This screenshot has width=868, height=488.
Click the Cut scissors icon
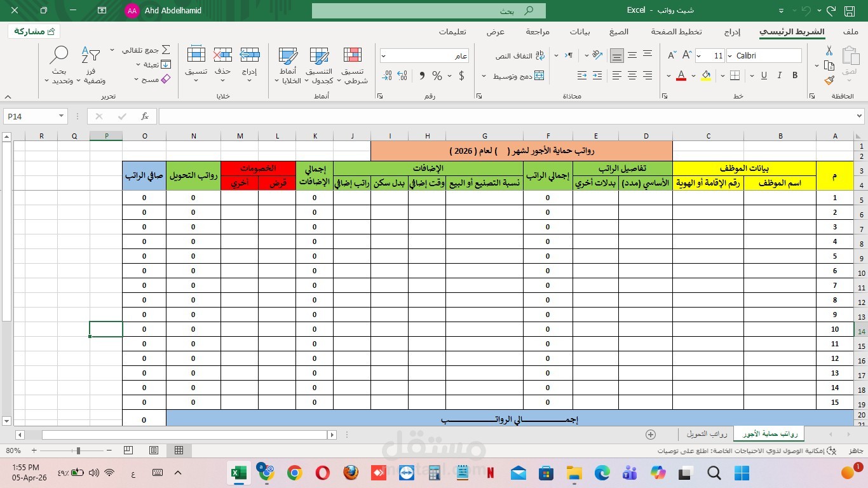pyautogui.click(x=829, y=51)
